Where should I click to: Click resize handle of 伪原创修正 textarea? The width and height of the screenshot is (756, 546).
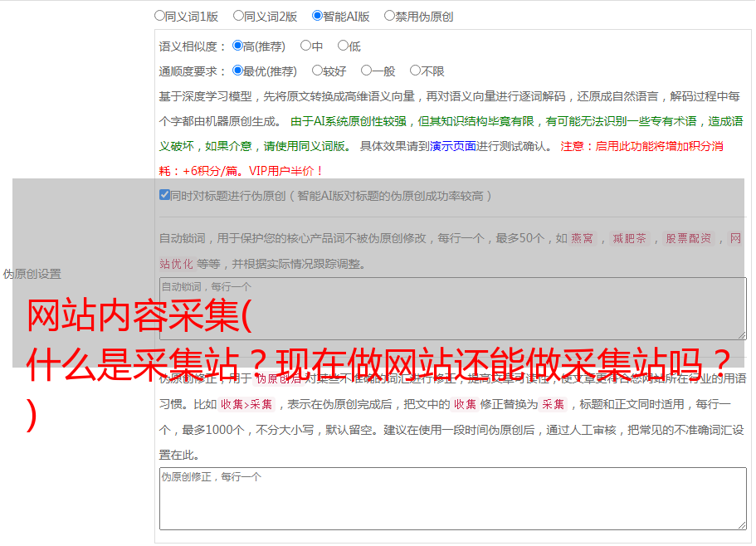click(x=742, y=525)
